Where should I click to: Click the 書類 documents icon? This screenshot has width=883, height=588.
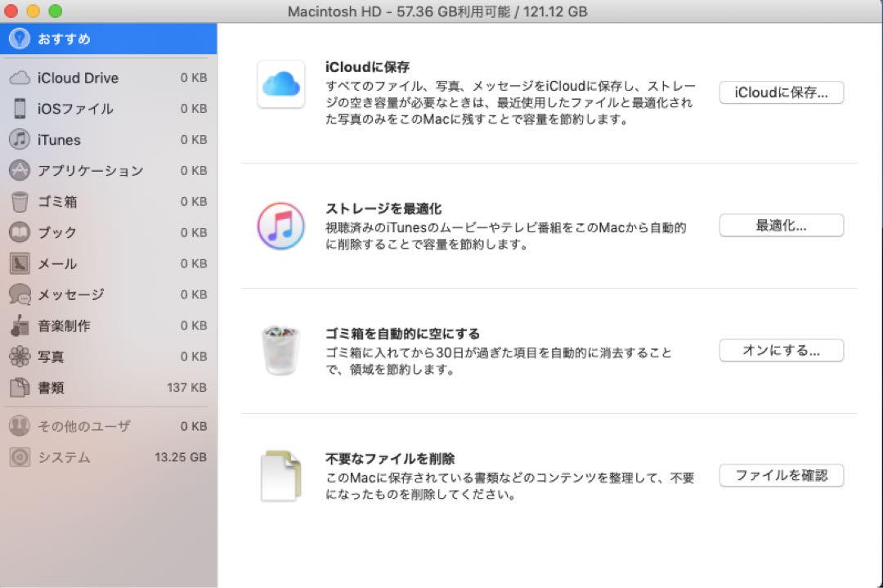(20, 388)
